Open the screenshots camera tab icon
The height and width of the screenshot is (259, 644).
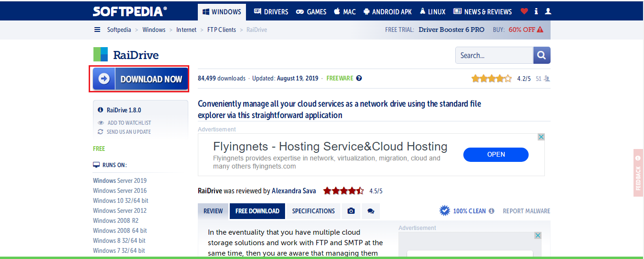(351, 211)
